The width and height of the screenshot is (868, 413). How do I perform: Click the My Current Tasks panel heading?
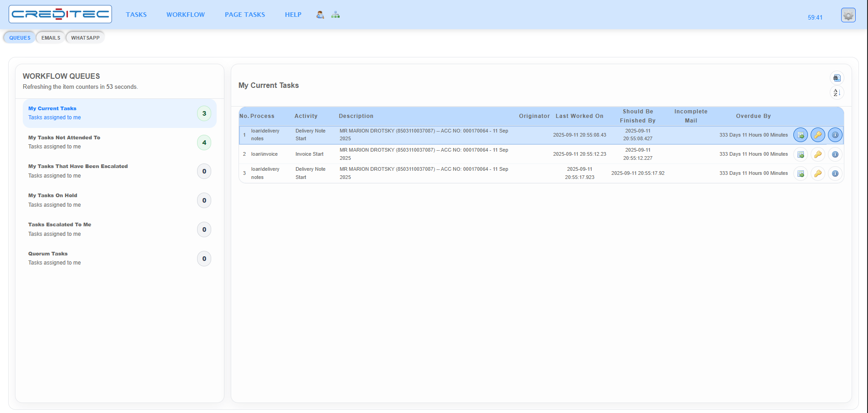pyautogui.click(x=269, y=86)
